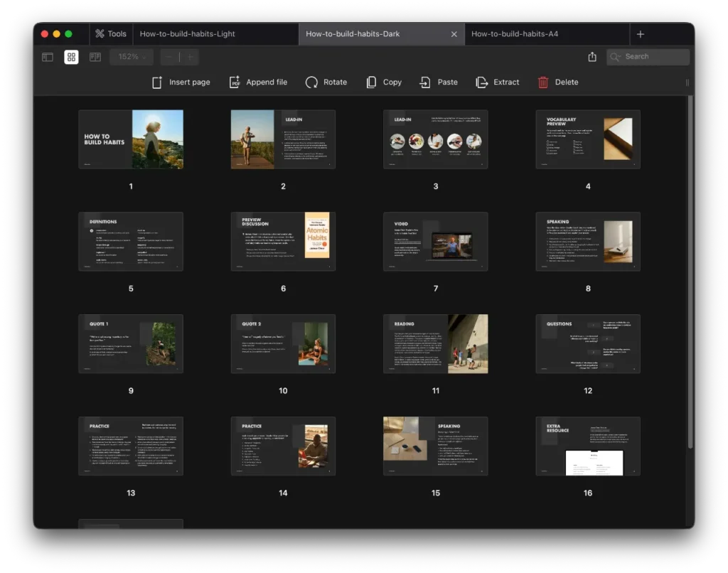Click the minus button to zoom out
Screen dimensions: 728x573
(x=168, y=56)
